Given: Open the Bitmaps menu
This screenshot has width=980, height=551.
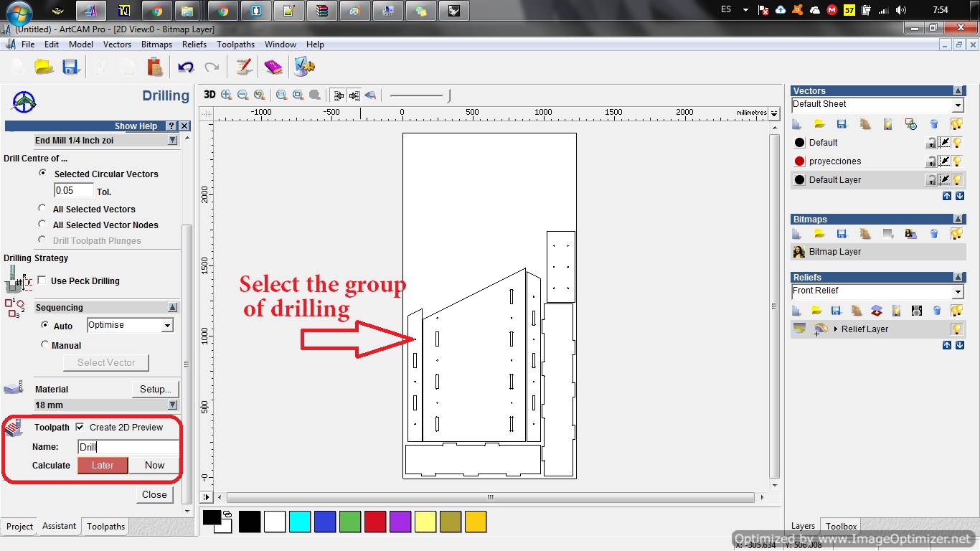Looking at the screenshot, I should point(156,44).
